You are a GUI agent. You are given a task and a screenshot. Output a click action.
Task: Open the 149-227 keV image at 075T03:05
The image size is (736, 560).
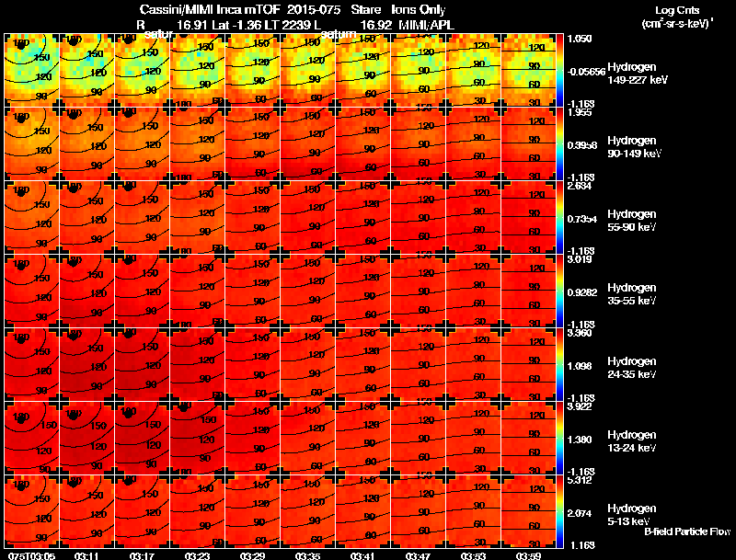31,70
